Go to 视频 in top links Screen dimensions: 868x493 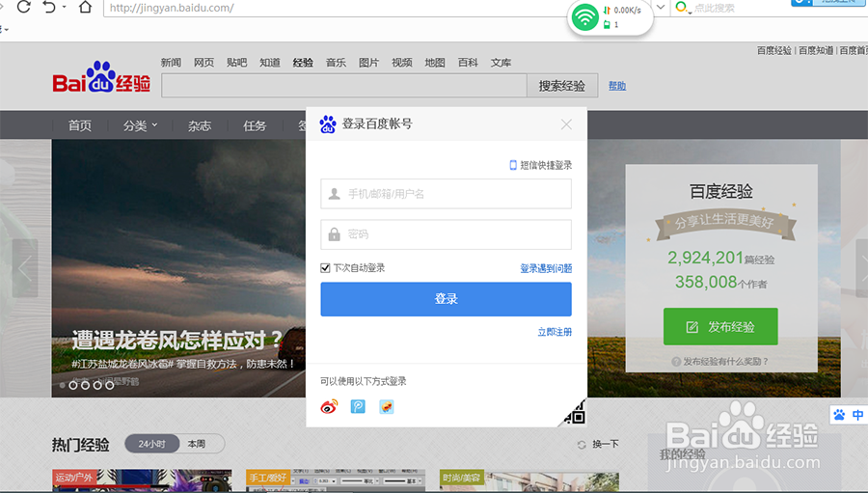click(402, 63)
